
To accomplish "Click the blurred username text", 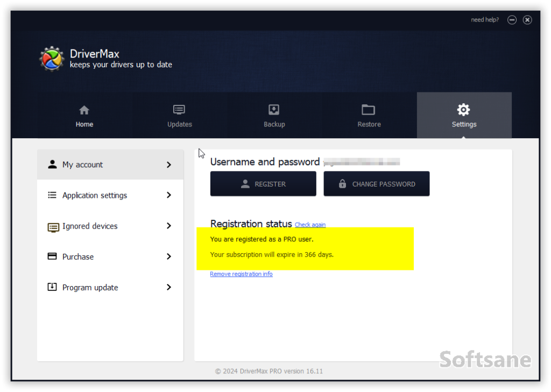I will (x=362, y=162).
